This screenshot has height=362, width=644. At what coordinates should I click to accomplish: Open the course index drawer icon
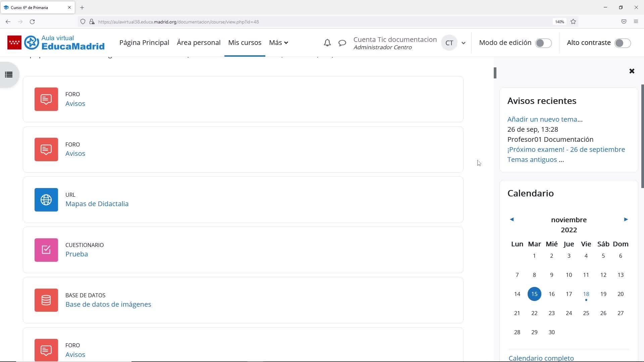[9, 74]
